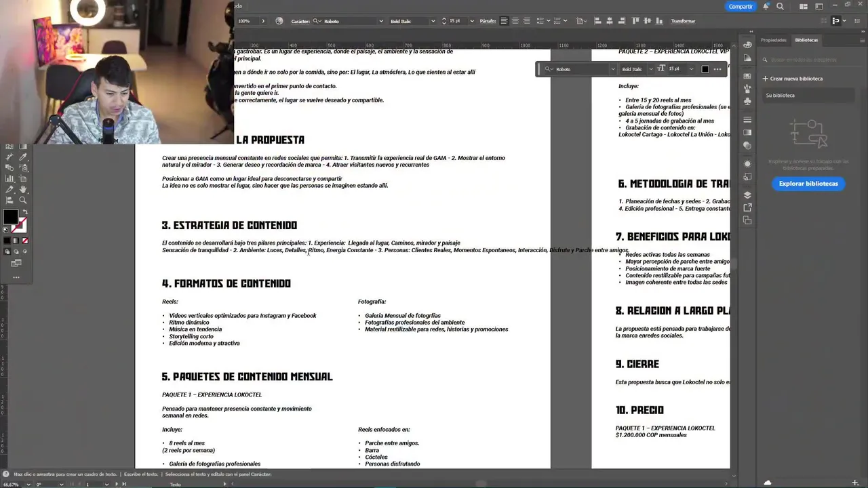Viewport: 868px width, 488px height.
Task: Open the Appearance panel sun icon
Action: 747,163
